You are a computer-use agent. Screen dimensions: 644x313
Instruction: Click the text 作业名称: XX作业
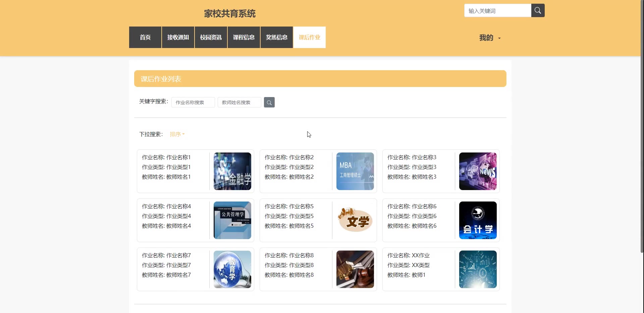(x=409, y=255)
